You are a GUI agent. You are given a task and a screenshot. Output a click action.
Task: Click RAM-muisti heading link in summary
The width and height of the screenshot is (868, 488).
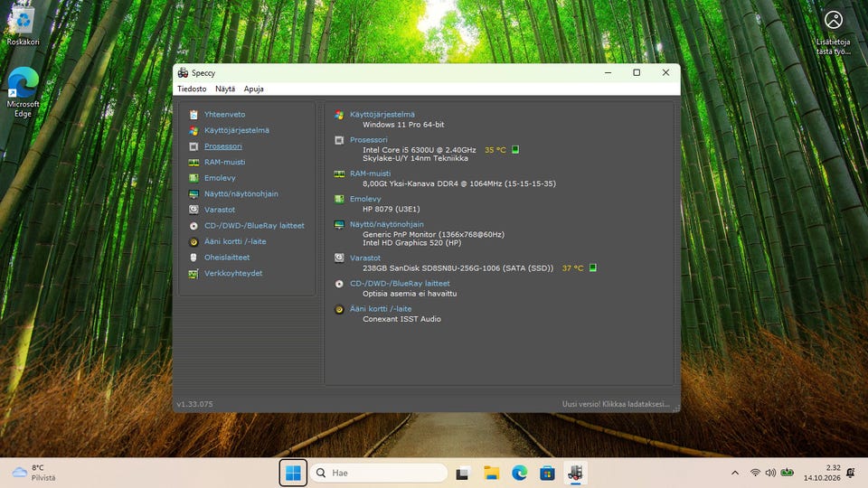pyautogui.click(x=370, y=174)
